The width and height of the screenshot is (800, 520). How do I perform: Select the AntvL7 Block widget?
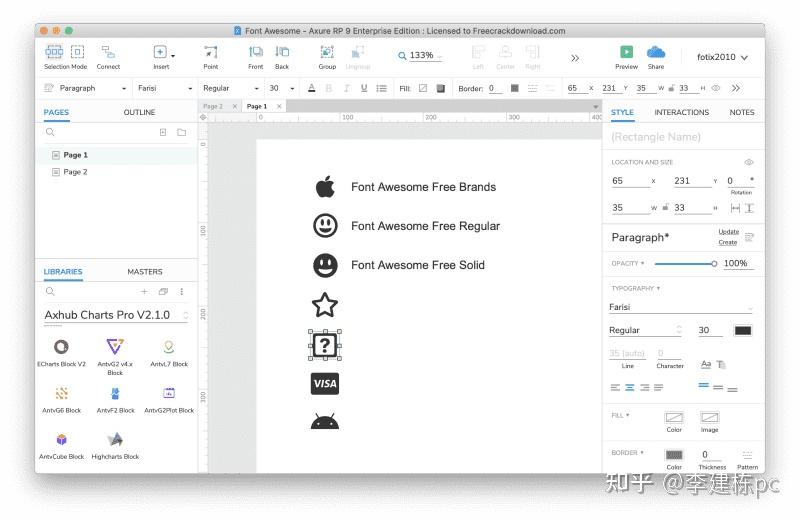169,352
